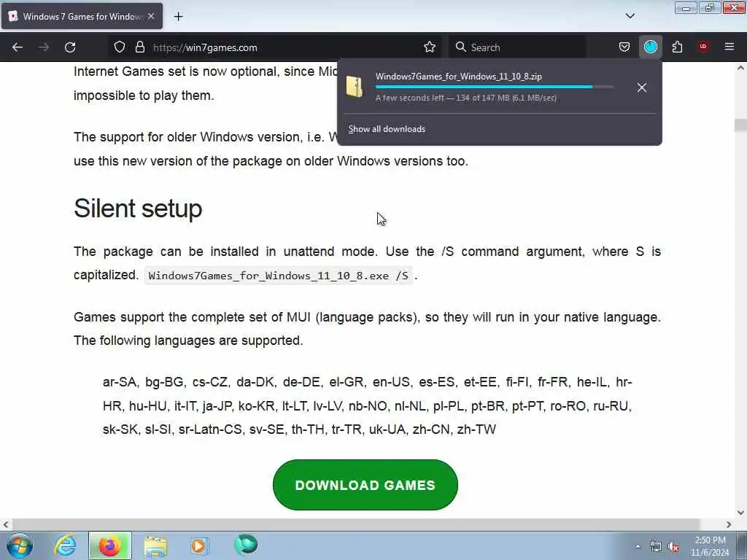Click the language codes list paragraph

[x=368, y=405]
